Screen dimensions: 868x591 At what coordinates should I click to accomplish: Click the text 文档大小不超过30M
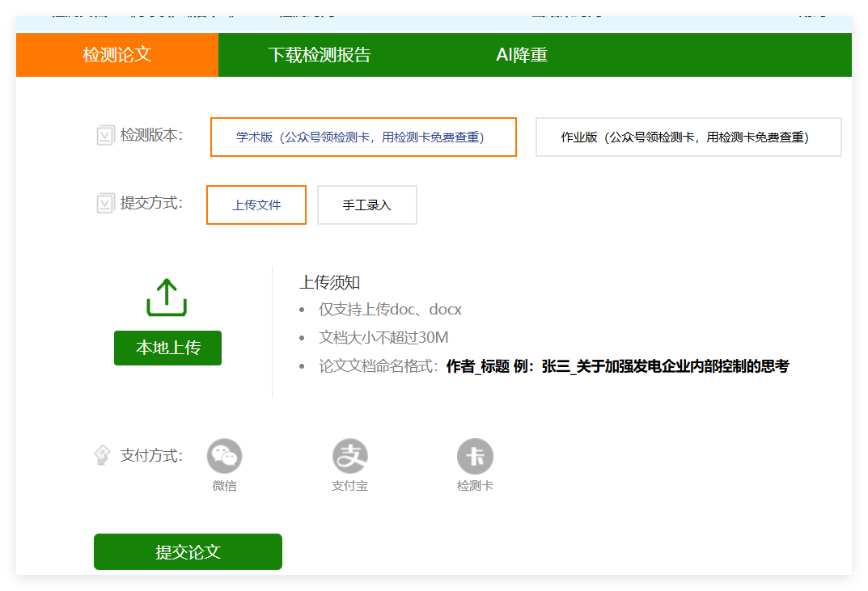tap(383, 338)
